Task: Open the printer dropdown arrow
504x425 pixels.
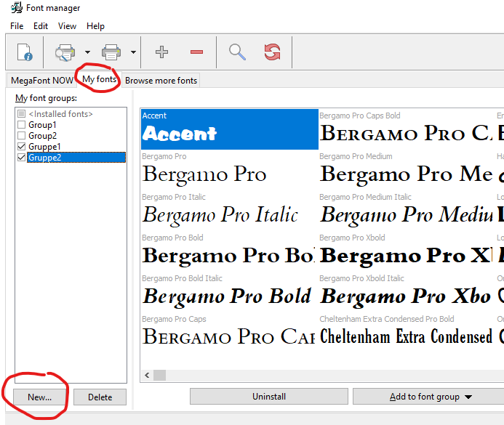Action: click(133, 52)
